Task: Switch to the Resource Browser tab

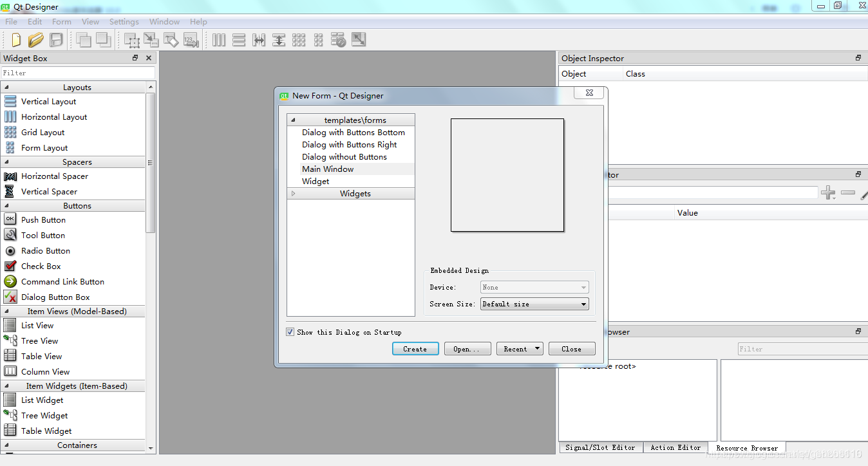Action: pos(747,448)
